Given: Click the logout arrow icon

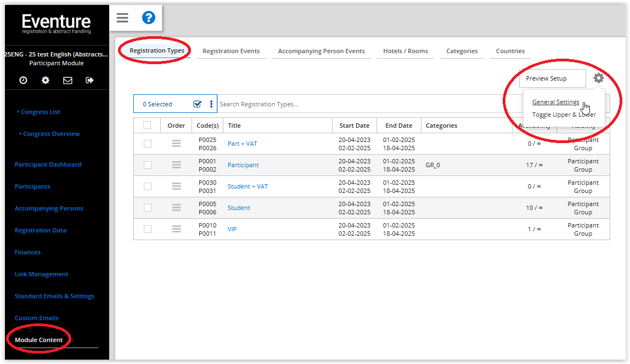Looking at the screenshot, I should (89, 80).
